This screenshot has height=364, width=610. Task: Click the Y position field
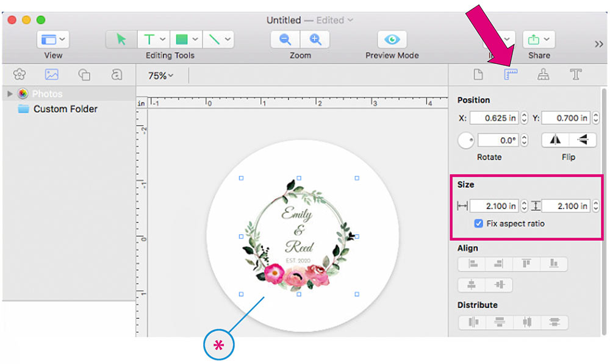pos(565,118)
